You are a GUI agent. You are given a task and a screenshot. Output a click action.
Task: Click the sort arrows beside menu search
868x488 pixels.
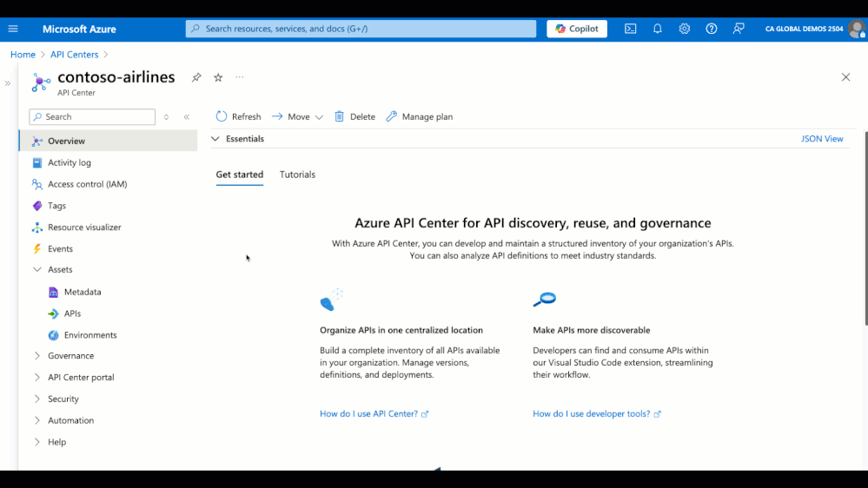[166, 116]
